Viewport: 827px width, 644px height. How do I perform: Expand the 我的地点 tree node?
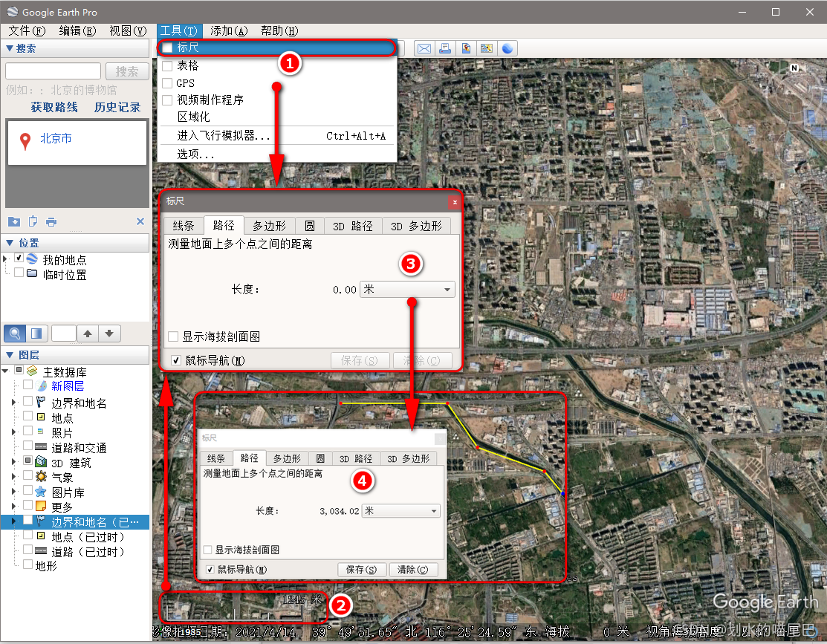(x=6, y=258)
